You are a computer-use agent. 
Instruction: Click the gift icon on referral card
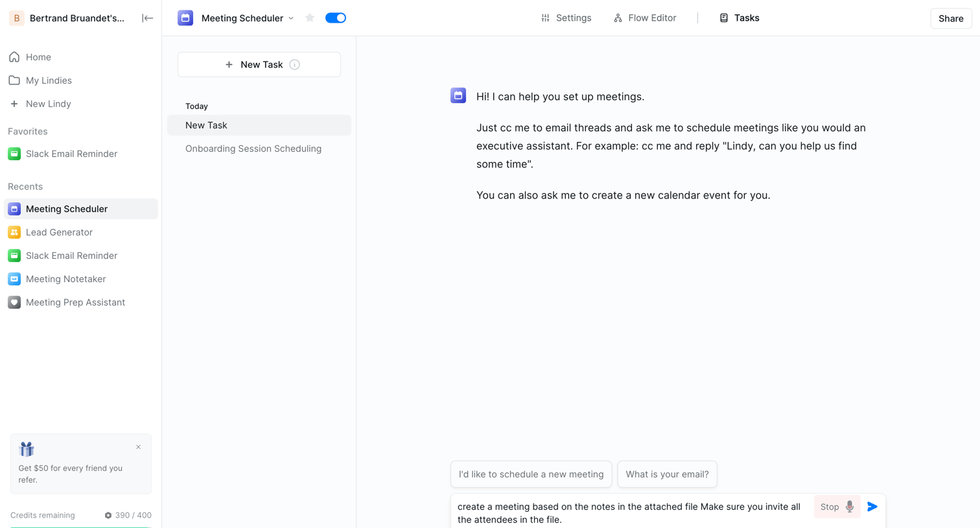(27, 449)
